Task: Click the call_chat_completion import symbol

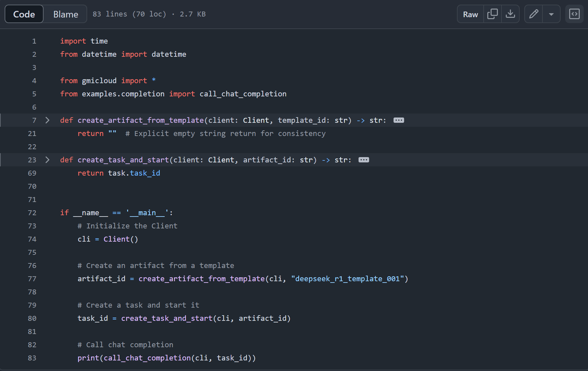Action: [243, 94]
